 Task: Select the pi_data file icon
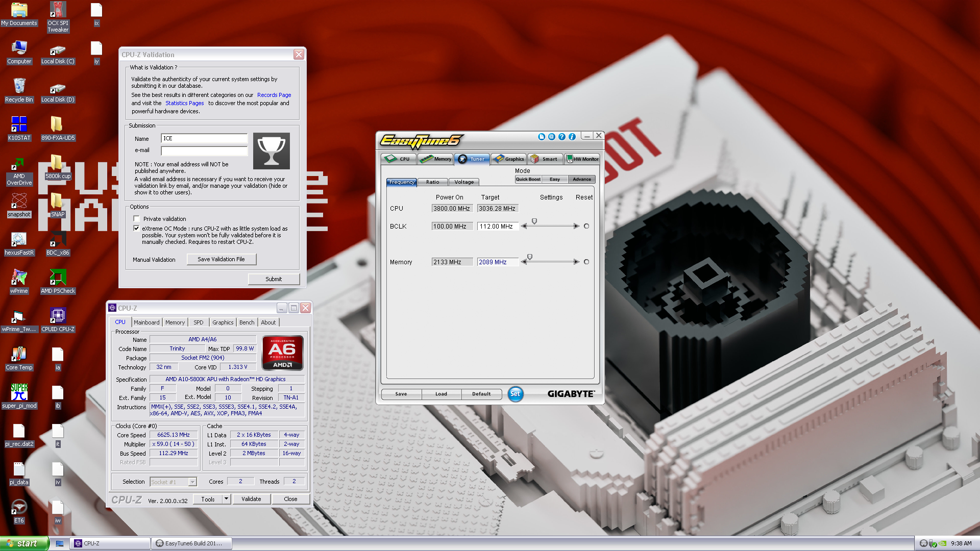tap(19, 473)
